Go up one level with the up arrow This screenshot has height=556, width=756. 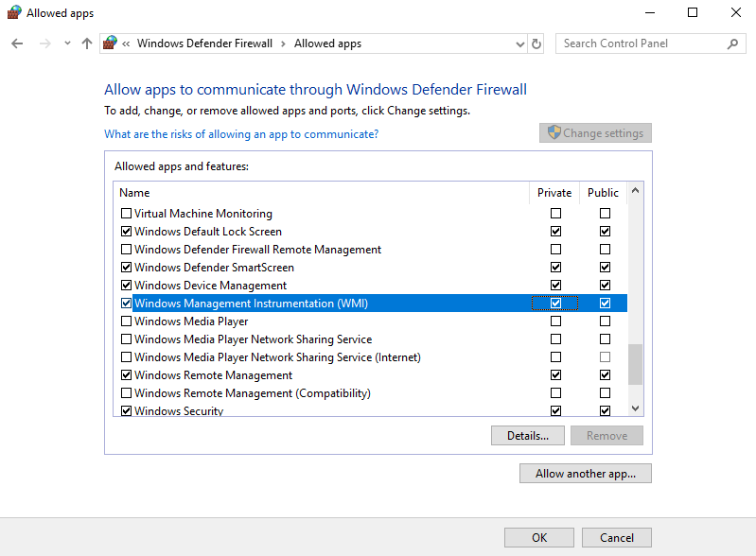[x=87, y=43]
